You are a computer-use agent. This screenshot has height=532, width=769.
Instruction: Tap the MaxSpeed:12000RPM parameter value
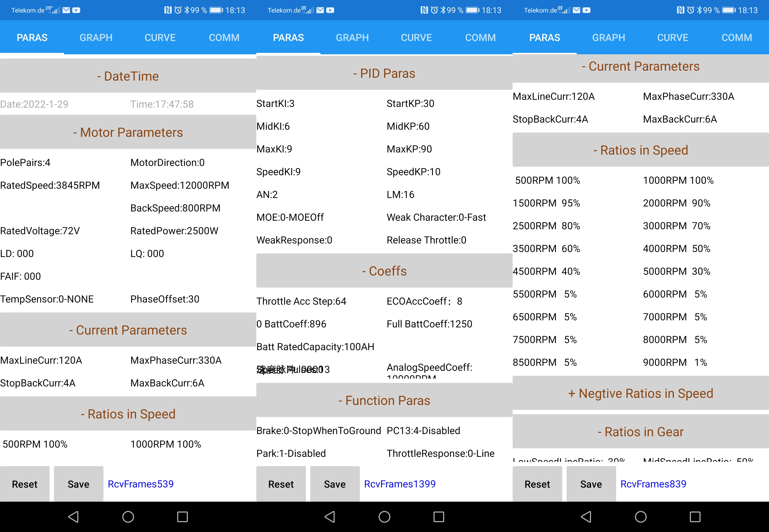(180, 185)
